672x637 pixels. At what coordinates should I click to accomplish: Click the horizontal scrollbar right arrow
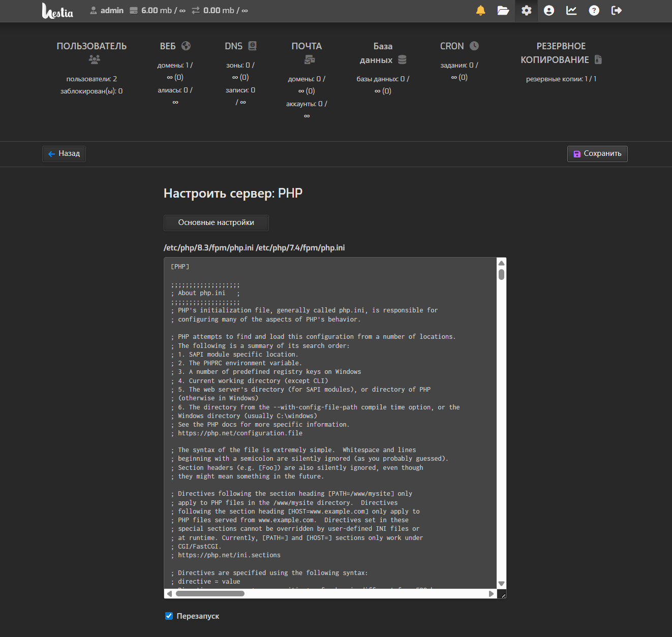[x=491, y=594]
